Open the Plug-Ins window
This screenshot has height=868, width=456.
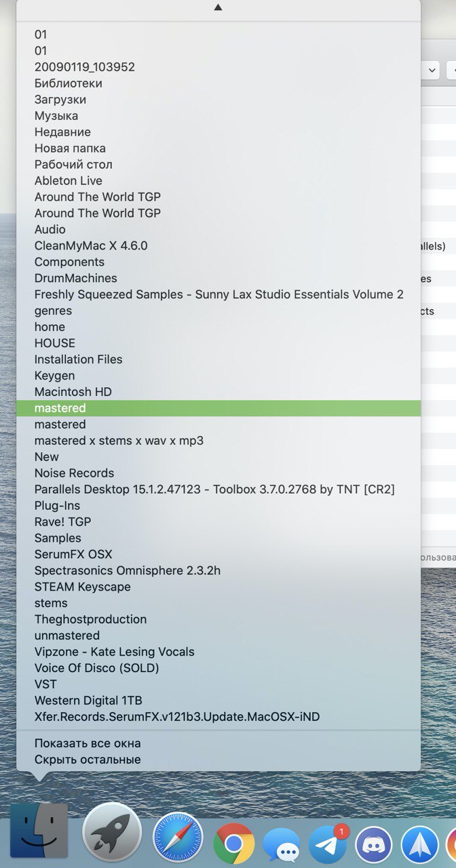click(218, 506)
